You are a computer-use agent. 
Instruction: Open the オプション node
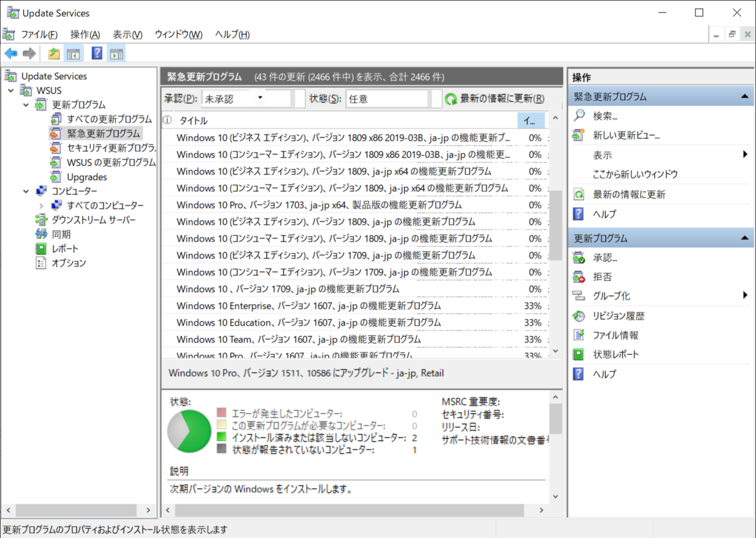coord(69,263)
